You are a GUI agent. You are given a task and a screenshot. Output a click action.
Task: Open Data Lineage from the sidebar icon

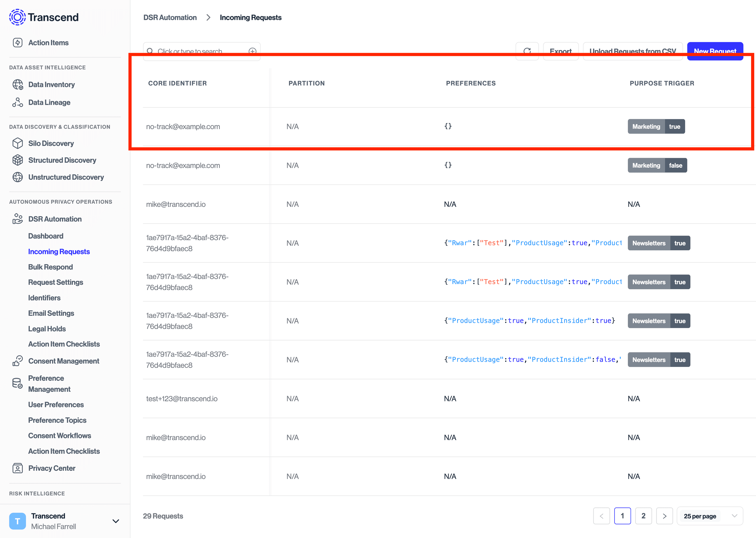click(18, 102)
